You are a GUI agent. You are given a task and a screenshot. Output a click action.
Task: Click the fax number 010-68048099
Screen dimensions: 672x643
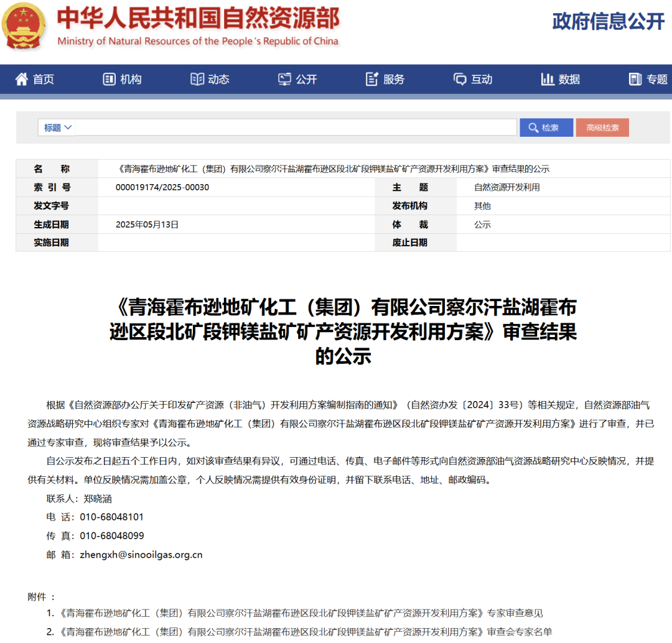(x=112, y=536)
